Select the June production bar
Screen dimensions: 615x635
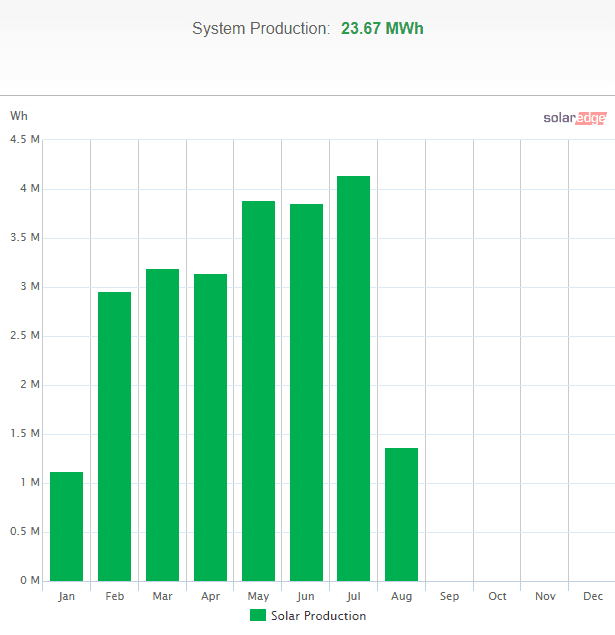(306, 392)
